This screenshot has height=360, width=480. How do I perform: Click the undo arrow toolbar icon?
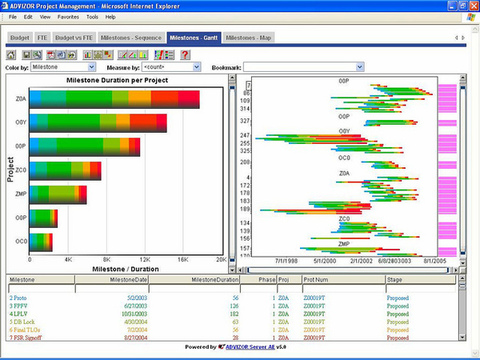[72, 55]
